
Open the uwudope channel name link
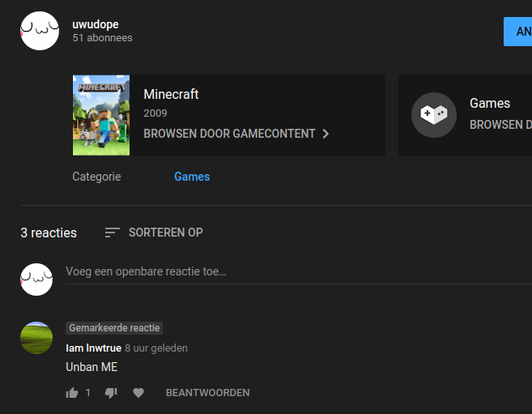(96, 24)
